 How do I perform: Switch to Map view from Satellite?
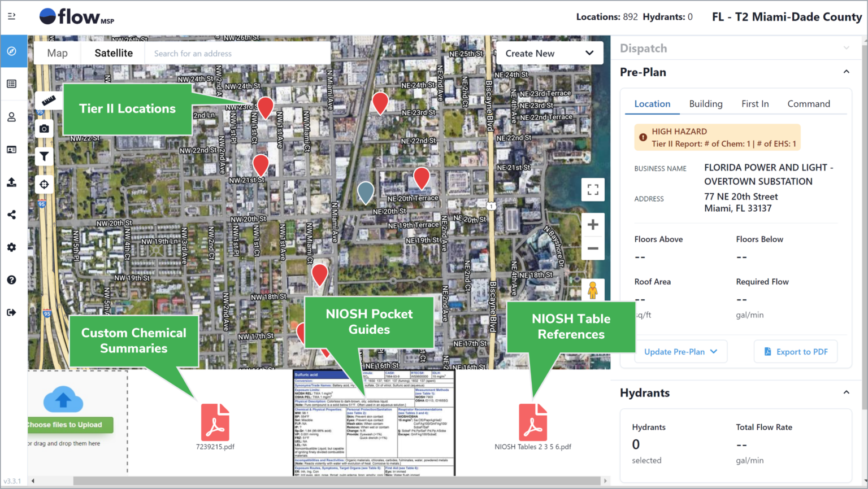pyautogui.click(x=57, y=53)
